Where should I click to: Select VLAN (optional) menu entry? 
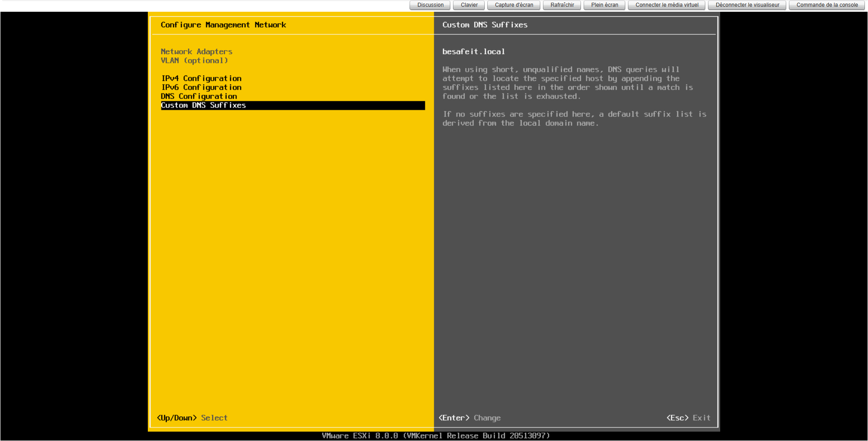(194, 61)
